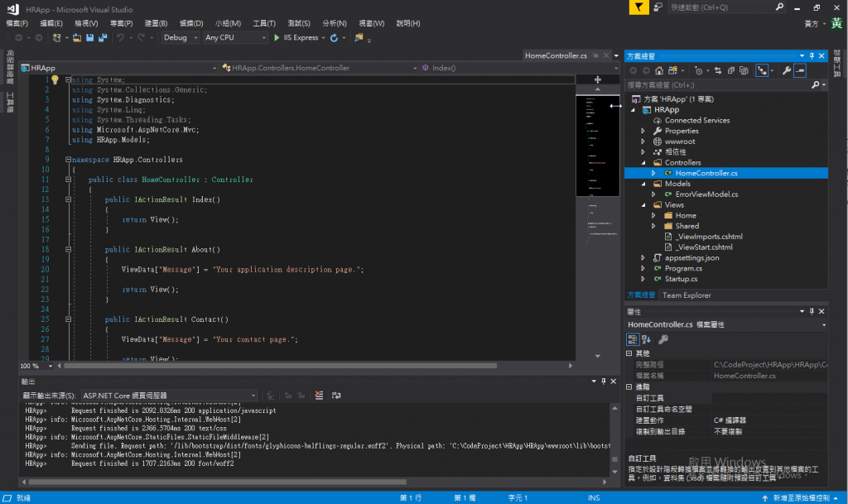This screenshot has height=504, width=848.
Task: Pin the Output panel with auto-hide pin
Action: pyautogui.click(x=604, y=382)
